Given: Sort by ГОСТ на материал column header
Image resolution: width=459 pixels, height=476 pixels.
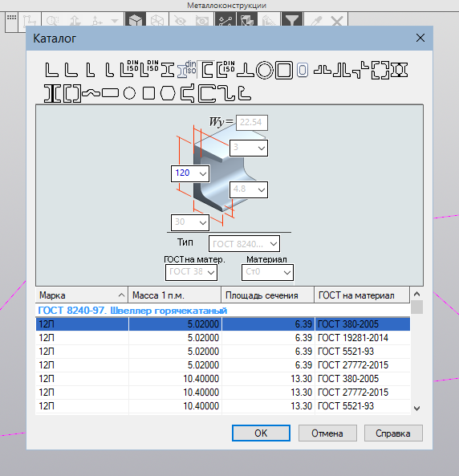Looking at the screenshot, I should (362, 295).
